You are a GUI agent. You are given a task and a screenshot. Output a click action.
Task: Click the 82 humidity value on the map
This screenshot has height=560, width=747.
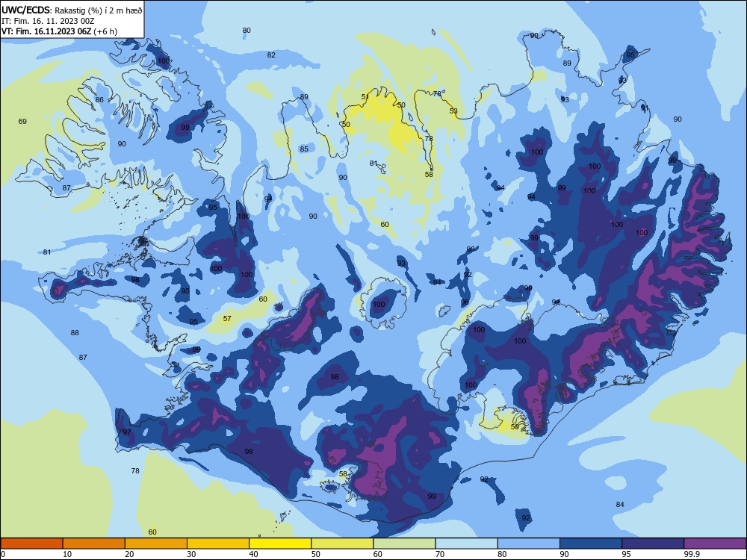tap(271, 55)
